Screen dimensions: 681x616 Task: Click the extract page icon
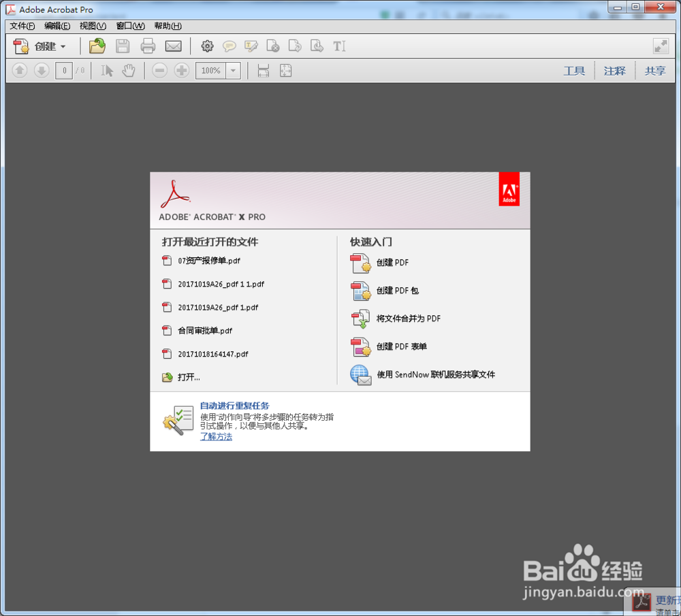(295, 46)
